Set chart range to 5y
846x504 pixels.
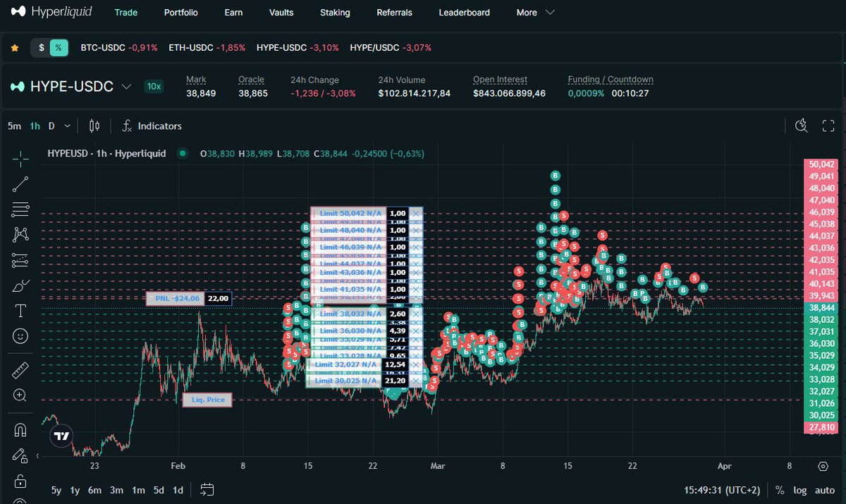pyautogui.click(x=56, y=490)
